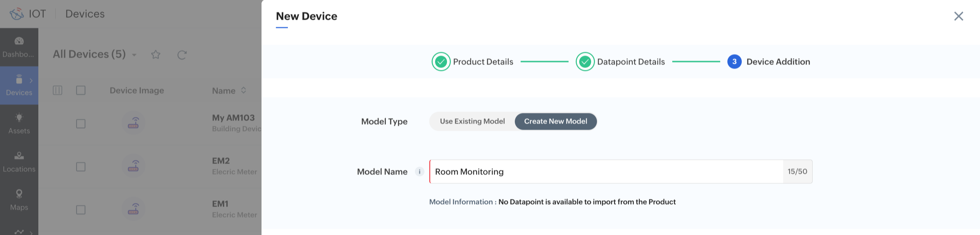Expand the Devices sidebar chevron
The width and height of the screenshot is (980, 235).
pyautogui.click(x=31, y=81)
